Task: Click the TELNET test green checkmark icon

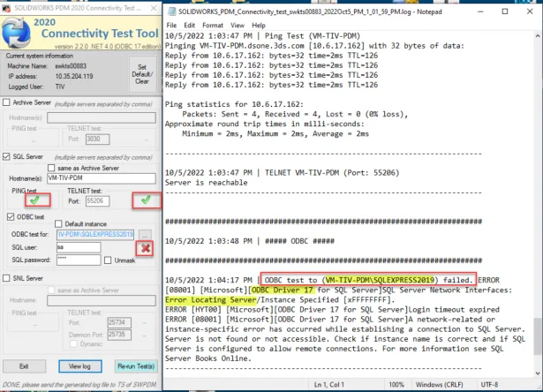Action: (144, 200)
